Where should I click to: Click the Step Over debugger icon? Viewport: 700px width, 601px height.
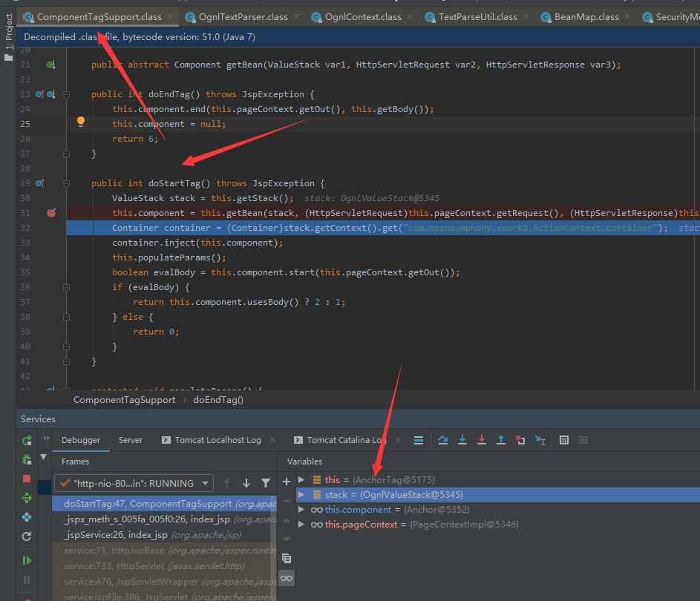click(443, 440)
